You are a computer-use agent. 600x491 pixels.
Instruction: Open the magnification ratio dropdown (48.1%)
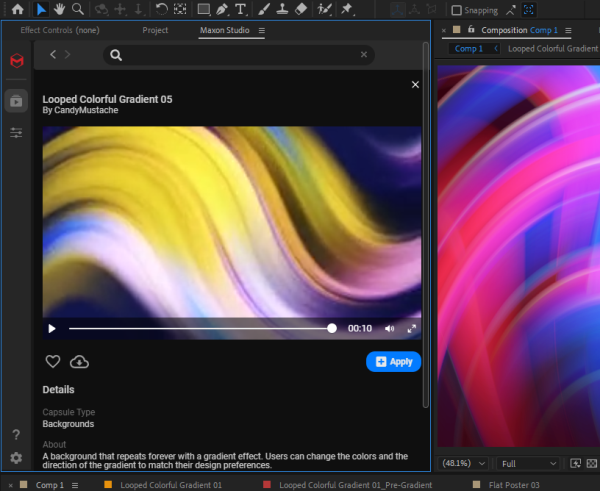click(463, 464)
